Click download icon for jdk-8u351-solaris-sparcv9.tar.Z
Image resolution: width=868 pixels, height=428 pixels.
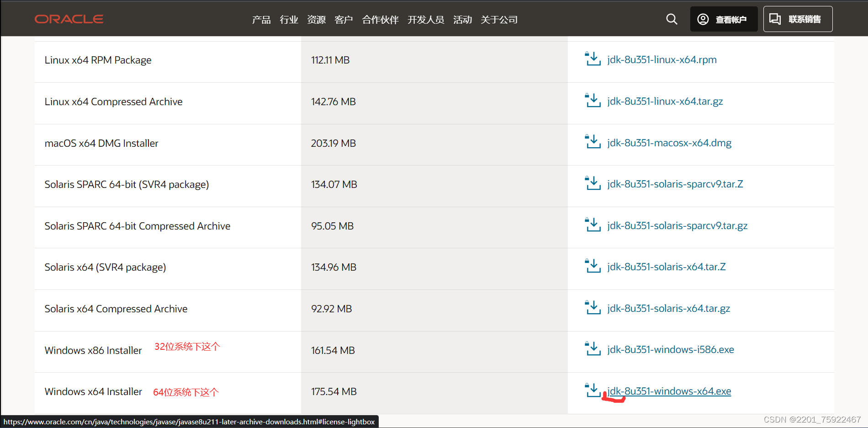pyautogui.click(x=593, y=183)
